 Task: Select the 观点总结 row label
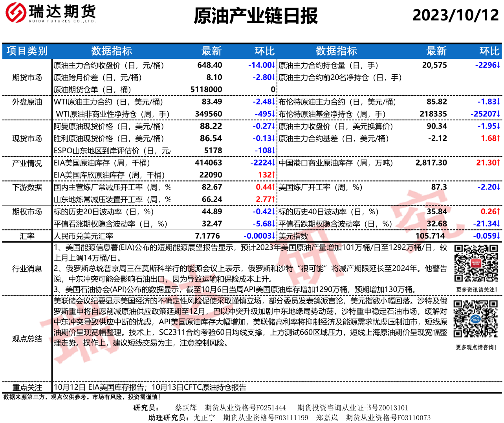(x=27, y=339)
